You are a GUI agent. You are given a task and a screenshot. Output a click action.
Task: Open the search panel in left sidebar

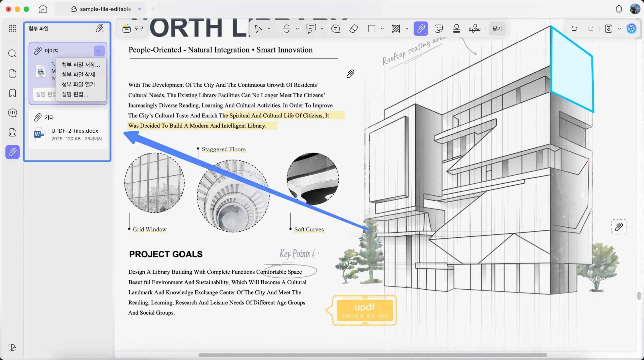(12, 54)
